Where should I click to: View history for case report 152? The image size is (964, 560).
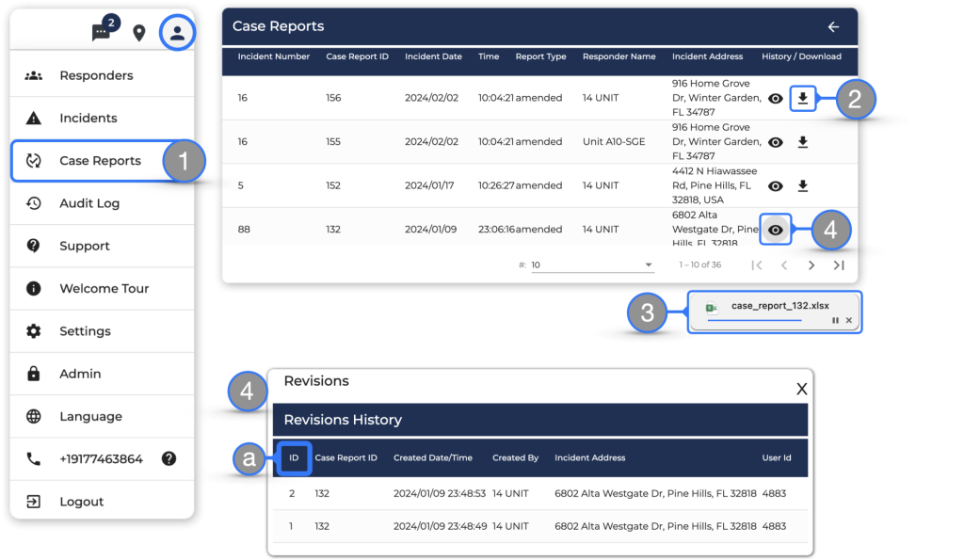[776, 185]
